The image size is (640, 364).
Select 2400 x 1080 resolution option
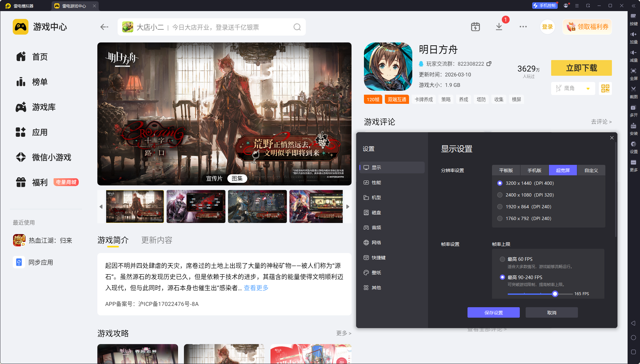[500, 195]
